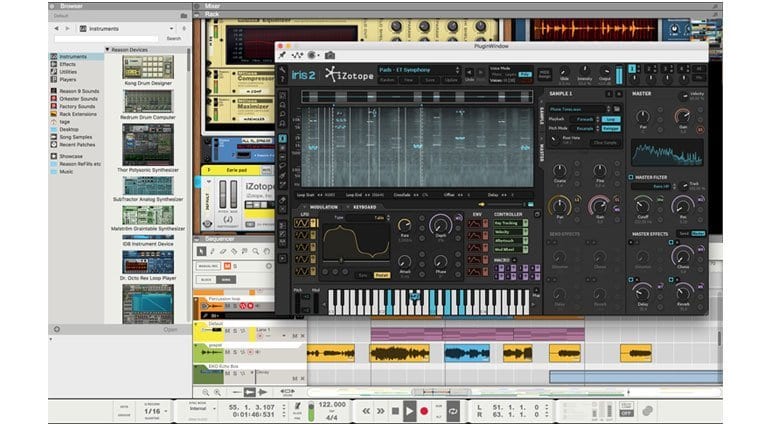Click the Save preset button
770x425 pixels.
(430, 80)
